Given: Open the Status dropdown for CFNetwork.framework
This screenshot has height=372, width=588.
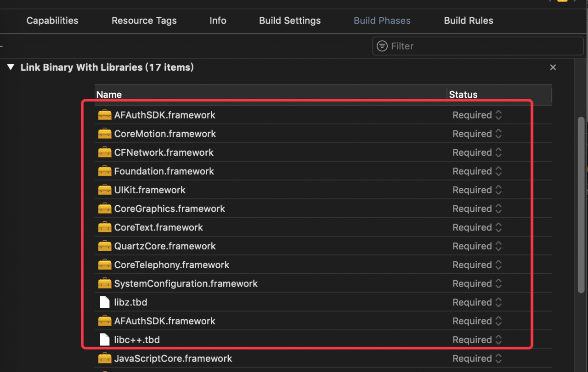Looking at the screenshot, I should (477, 152).
